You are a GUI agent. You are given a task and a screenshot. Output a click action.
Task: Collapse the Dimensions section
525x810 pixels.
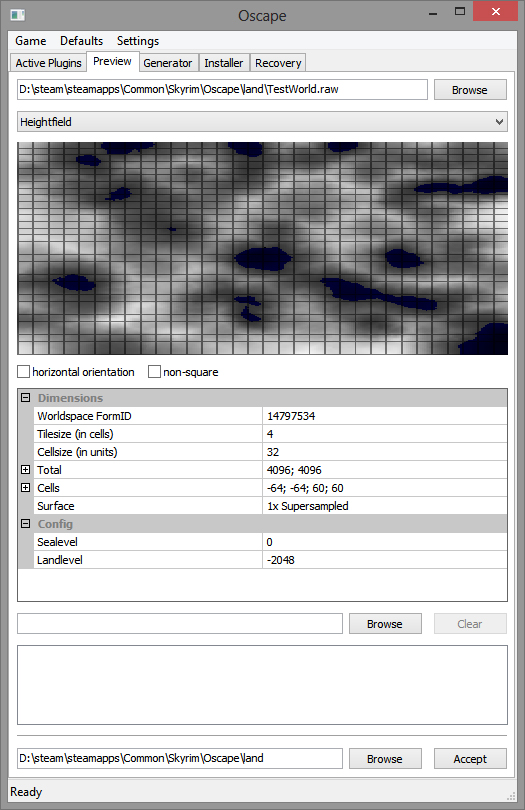click(25, 398)
